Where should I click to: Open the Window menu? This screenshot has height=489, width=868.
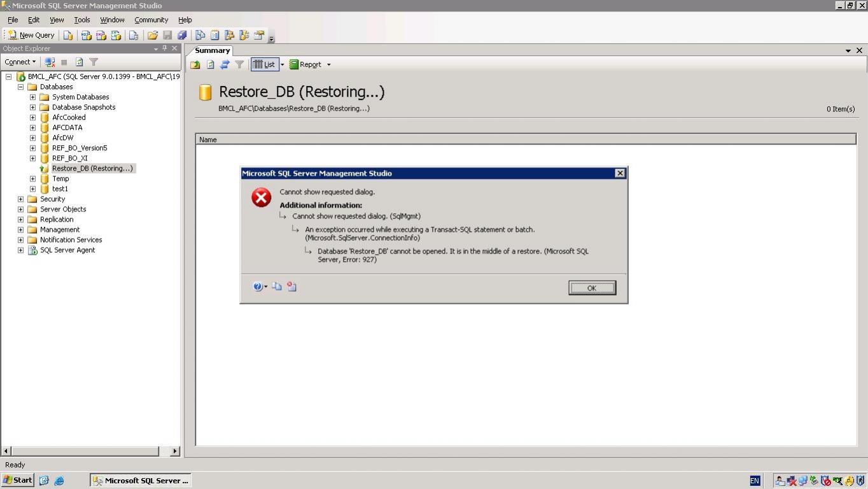pyautogui.click(x=112, y=20)
